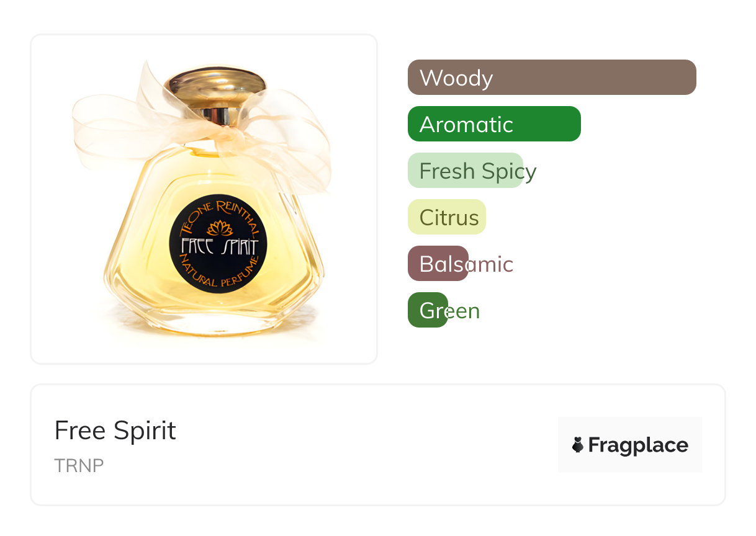
Task: Choose the Fresh Spicy accord bar
Action: (x=466, y=171)
